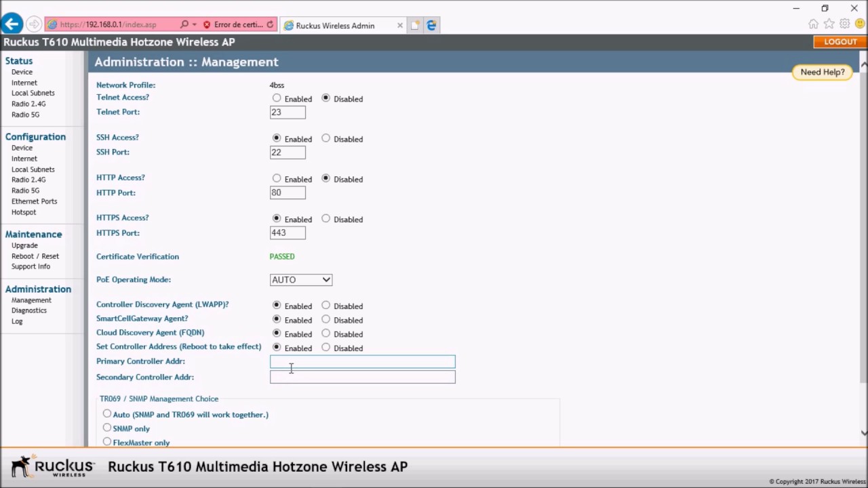Open Diagnostics under Administration menu
The image size is (868, 488).
tap(29, 310)
